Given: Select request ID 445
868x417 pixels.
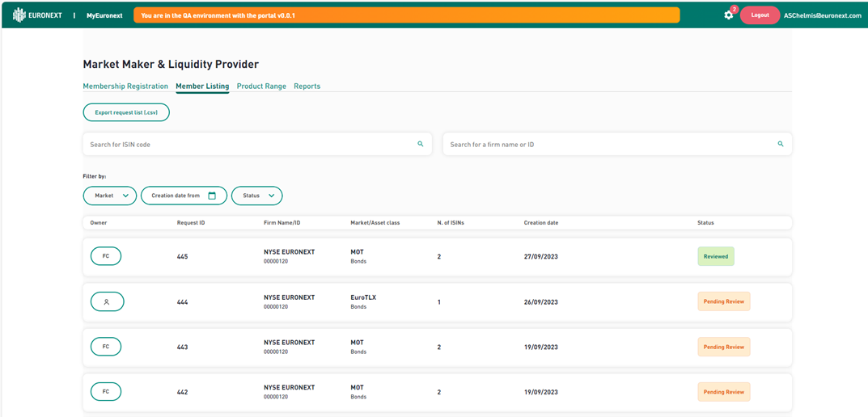Looking at the screenshot, I should [x=182, y=257].
